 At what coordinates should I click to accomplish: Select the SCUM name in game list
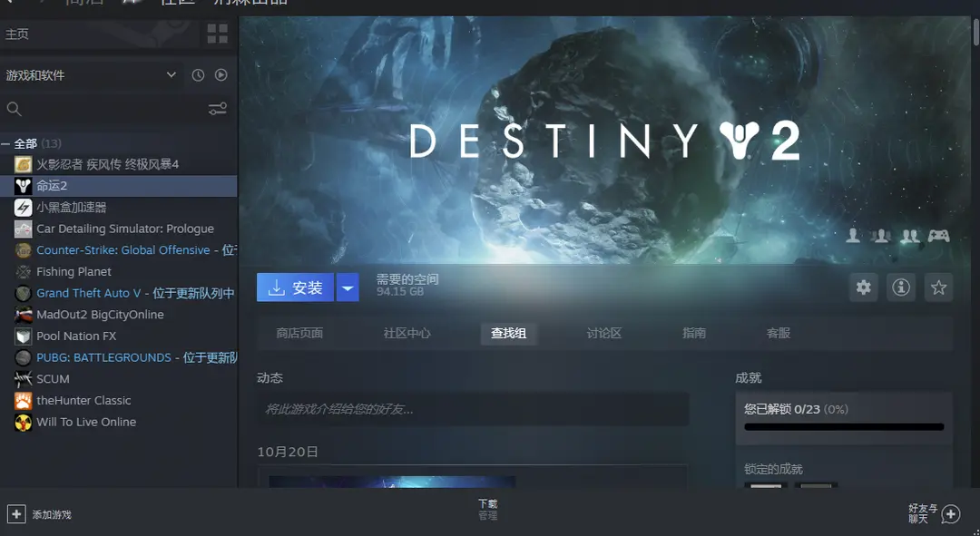pyautogui.click(x=54, y=378)
